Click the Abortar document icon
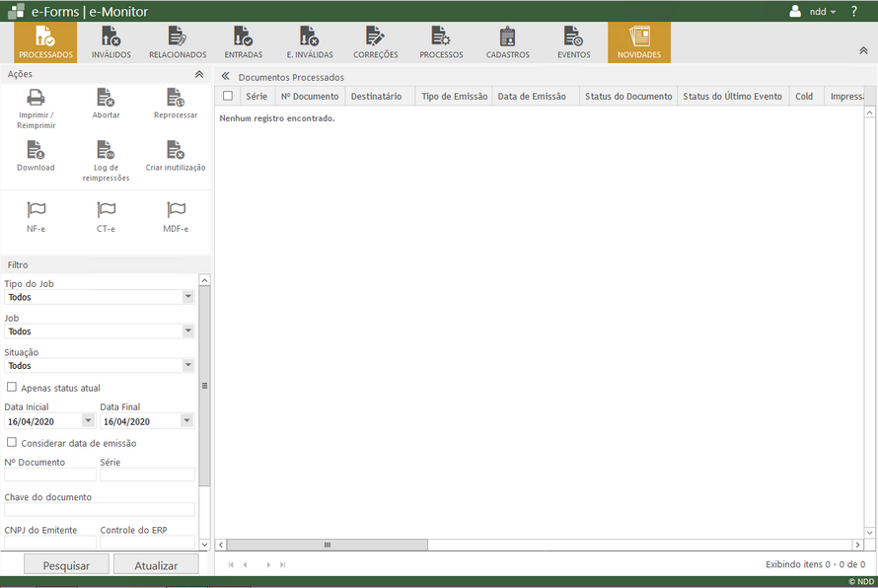Image resolution: width=878 pixels, height=588 pixels. point(106,98)
